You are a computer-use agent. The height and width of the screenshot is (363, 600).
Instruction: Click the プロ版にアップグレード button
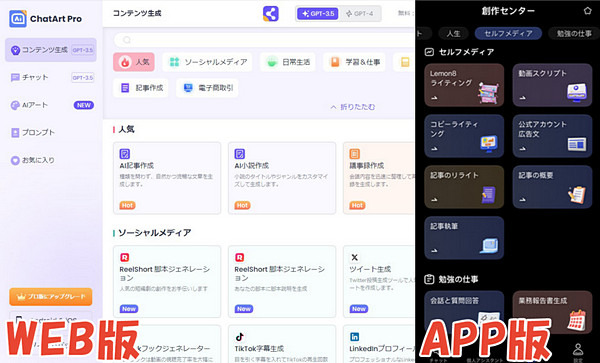(x=51, y=296)
